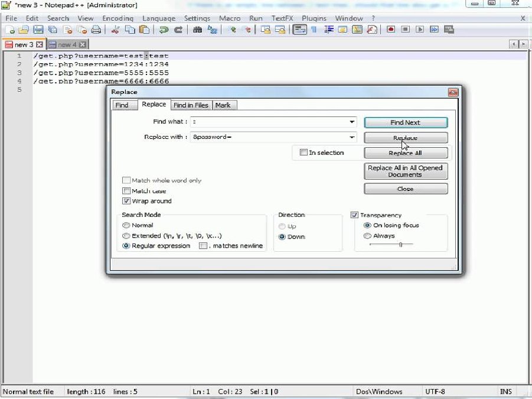
Task: Click the Start Recording macro icon
Action: (391, 30)
